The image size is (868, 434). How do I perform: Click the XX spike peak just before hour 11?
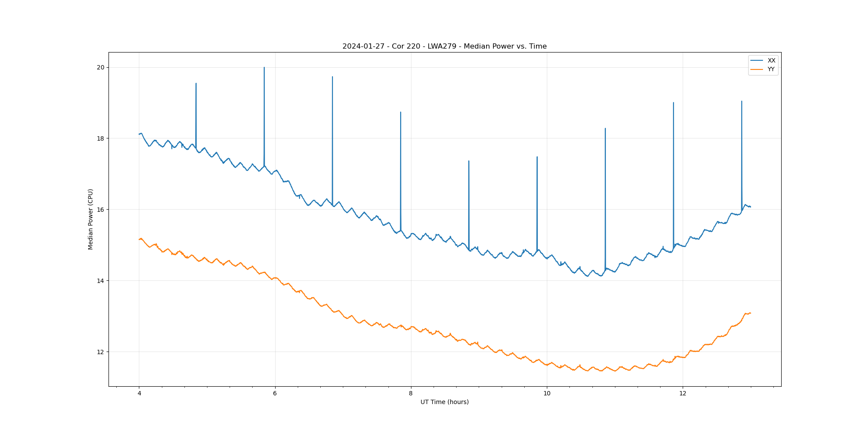(x=605, y=128)
